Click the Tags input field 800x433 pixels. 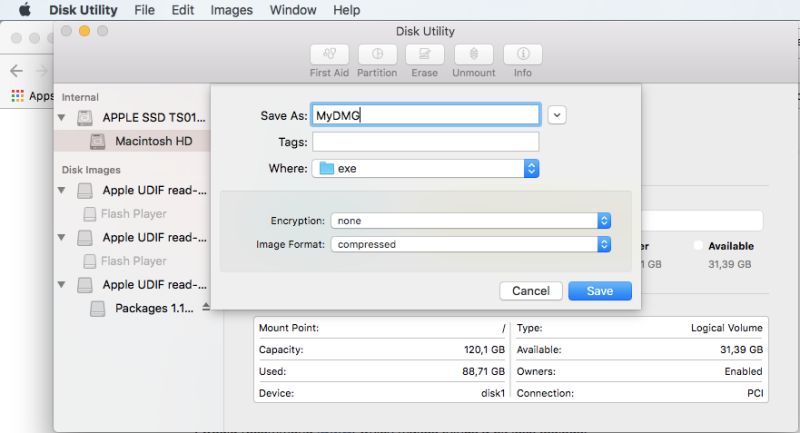tap(426, 142)
